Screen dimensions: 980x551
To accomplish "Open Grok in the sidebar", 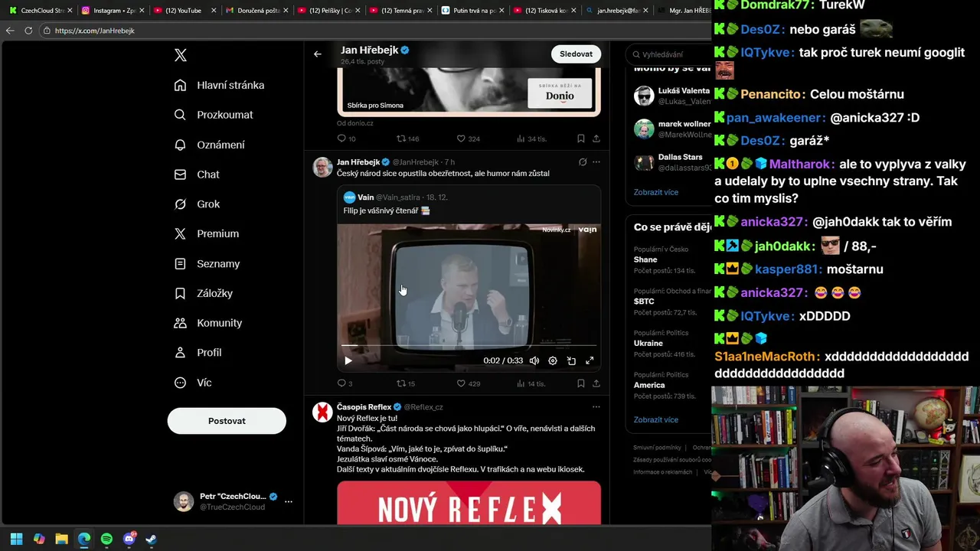I will (x=197, y=204).
